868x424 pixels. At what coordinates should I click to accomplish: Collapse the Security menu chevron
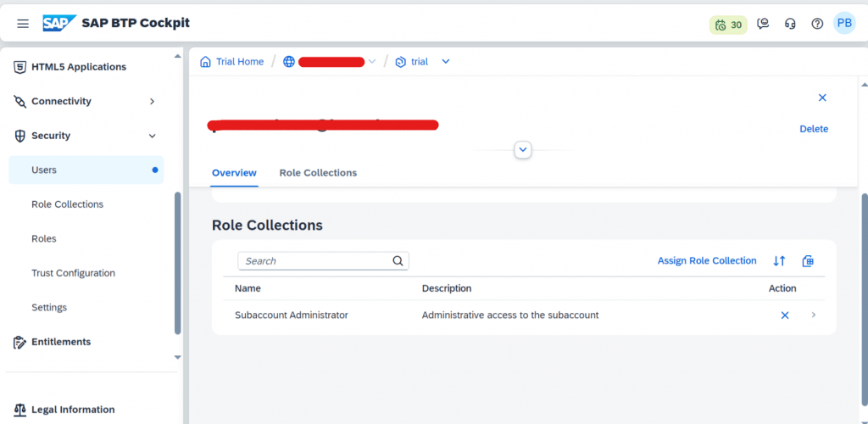153,136
